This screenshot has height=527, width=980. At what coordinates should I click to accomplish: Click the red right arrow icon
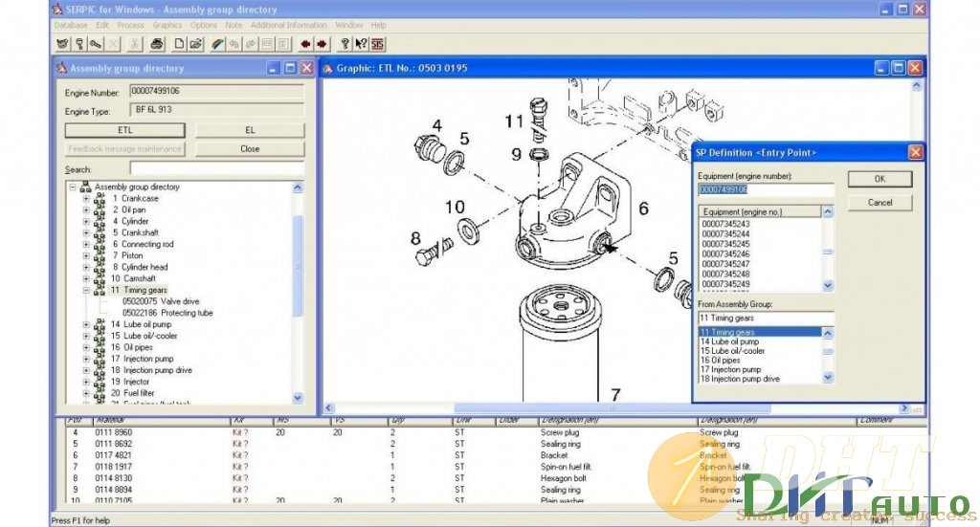click(x=322, y=44)
